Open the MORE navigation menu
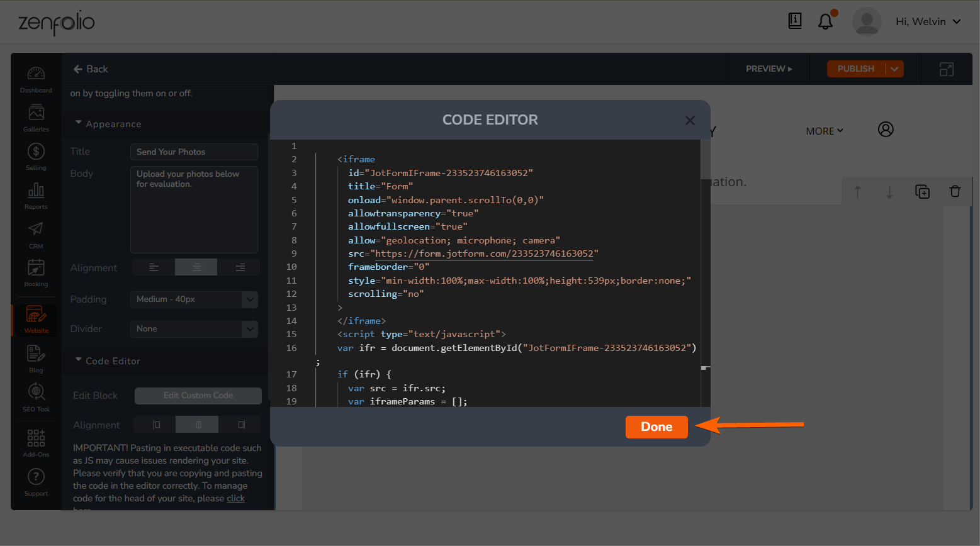The width and height of the screenshot is (980, 546). [824, 131]
